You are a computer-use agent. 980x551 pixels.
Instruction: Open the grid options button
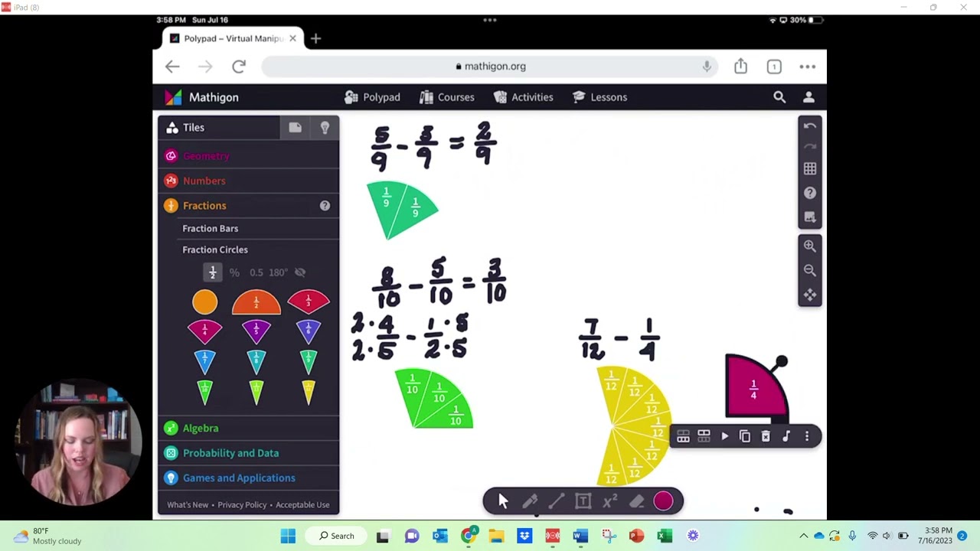810,168
